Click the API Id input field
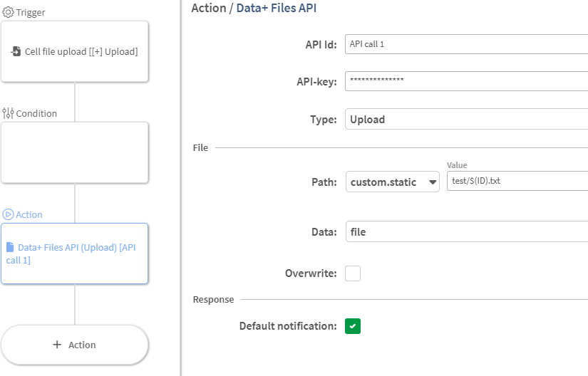 click(466, 44)
